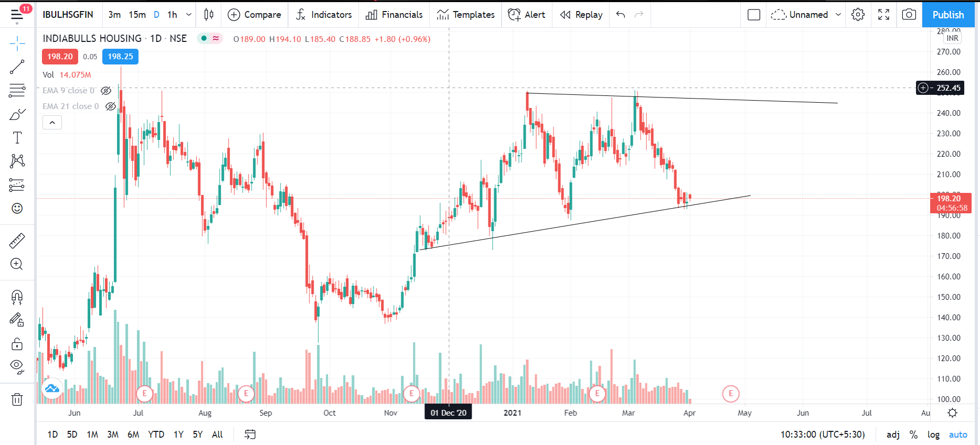Screen dimensions: 980x445
Task: Select the YTD date range
Action: click(156, 435)
